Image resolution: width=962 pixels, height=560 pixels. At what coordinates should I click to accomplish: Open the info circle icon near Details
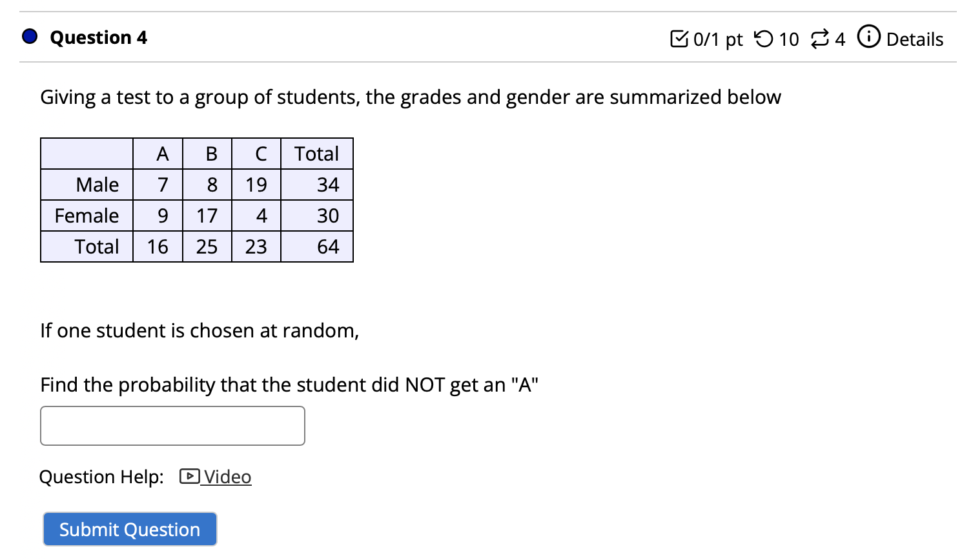(869, 38)
